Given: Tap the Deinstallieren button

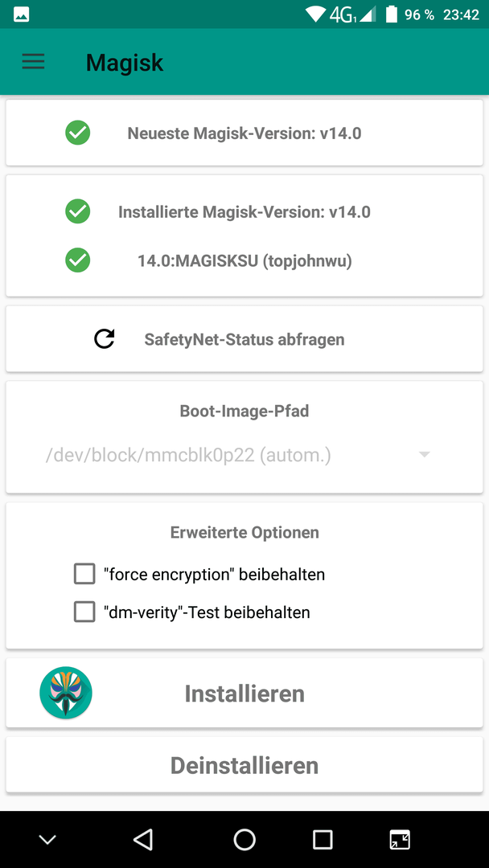Looking at the screenshot, I should pyautogui.click(x=244, y=765).
